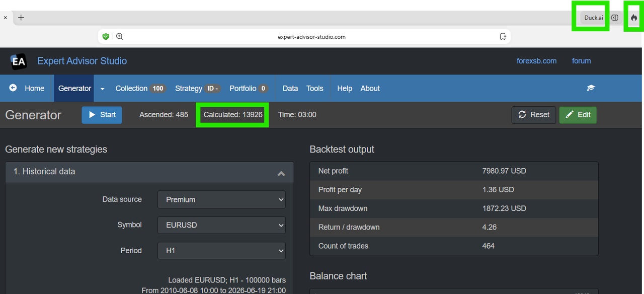
Task: Open the About menu item
Action: coord(370,88)
